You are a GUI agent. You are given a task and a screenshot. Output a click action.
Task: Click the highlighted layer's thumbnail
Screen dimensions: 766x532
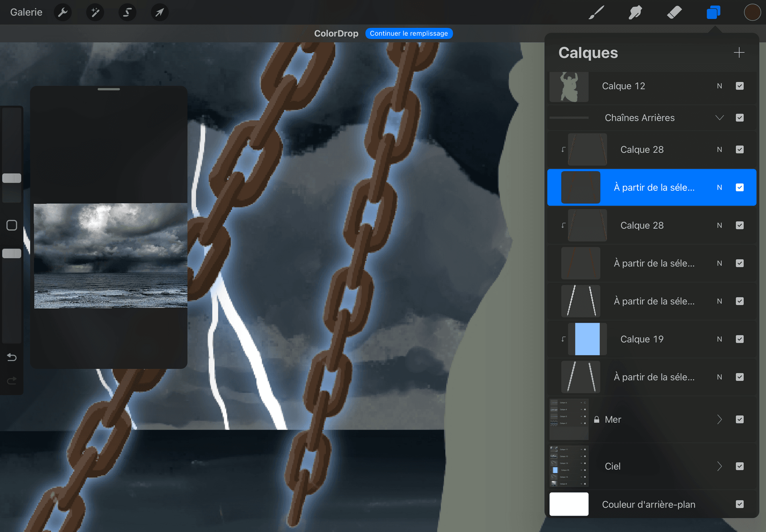[580, 187]
